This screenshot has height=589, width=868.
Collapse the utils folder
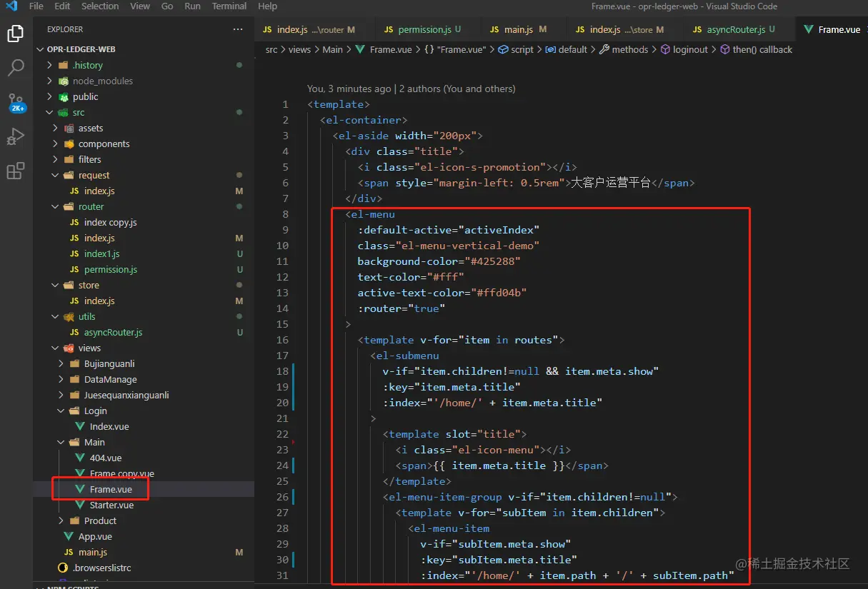86,316
